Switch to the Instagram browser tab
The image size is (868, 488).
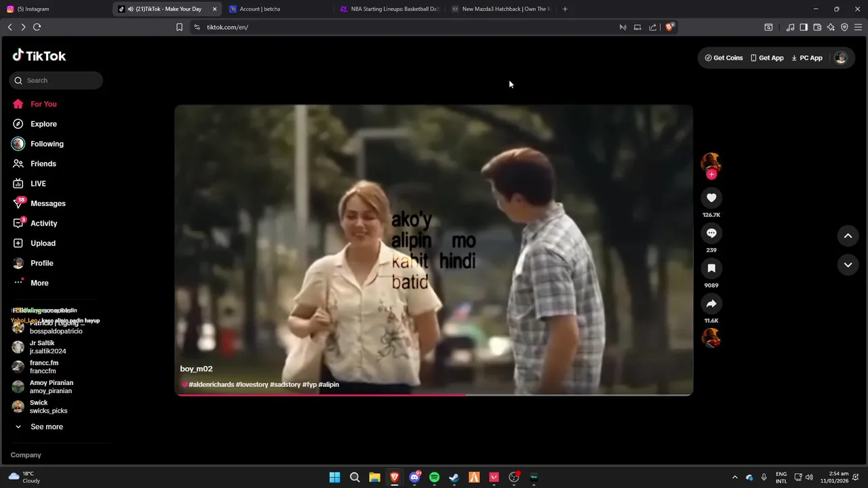pyautogui.click(x=54, y=9)
